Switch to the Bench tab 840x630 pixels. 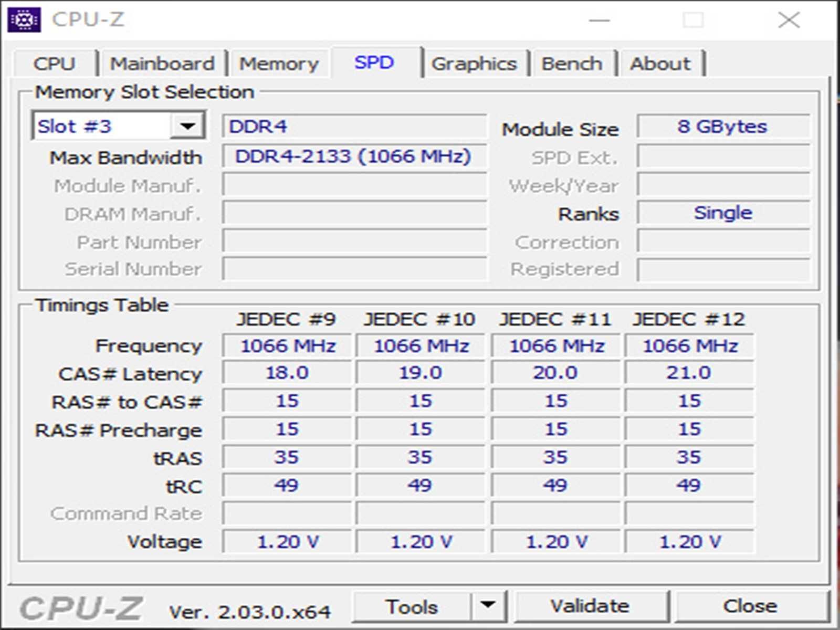click(x=572, y=64)
